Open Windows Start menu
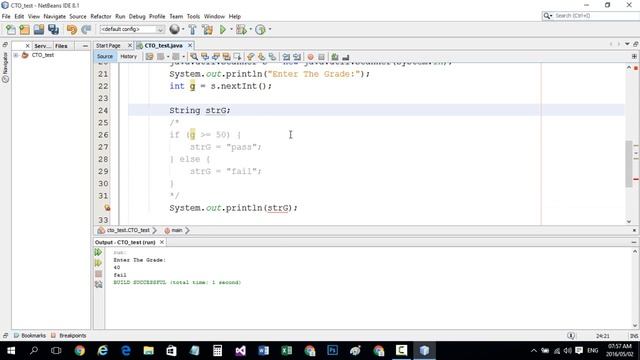This screenshot has width=640, height=360. (x=11, y=351)
